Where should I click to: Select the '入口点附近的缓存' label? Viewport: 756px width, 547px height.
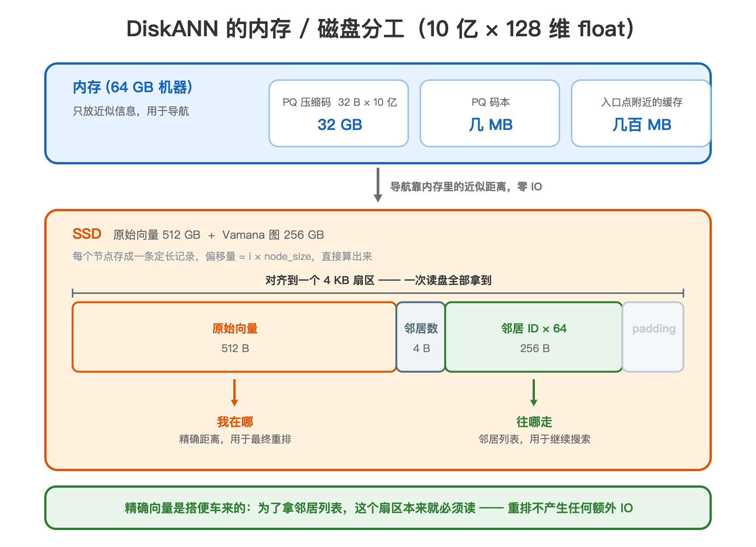pyautogui.click(x=641, y=102)
